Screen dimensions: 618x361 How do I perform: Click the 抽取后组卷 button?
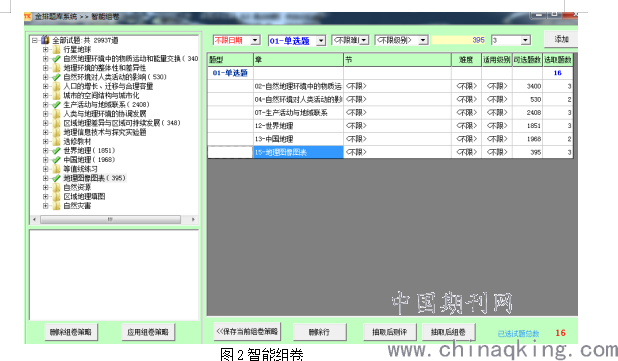(449, 332)
